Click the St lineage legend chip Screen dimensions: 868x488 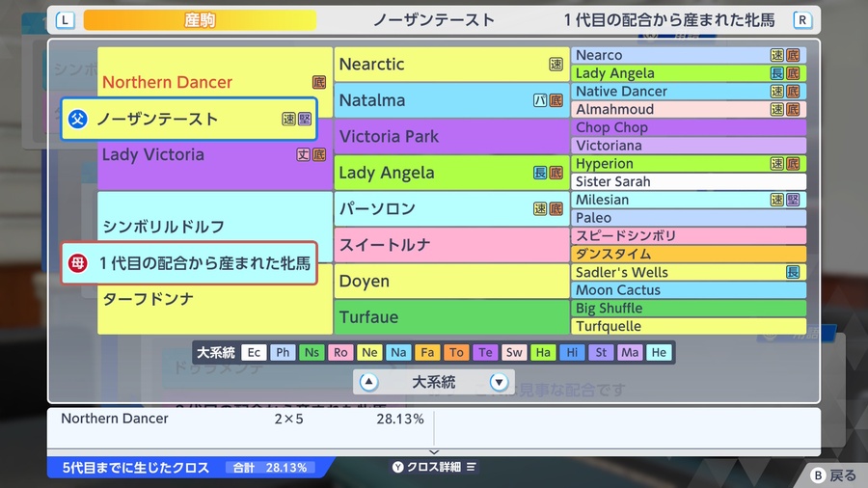point(601,352)
